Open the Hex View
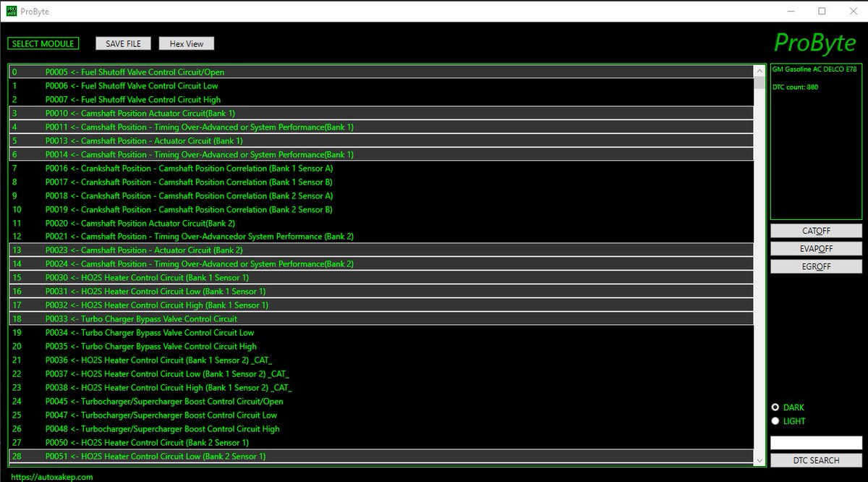 (187, 43)
